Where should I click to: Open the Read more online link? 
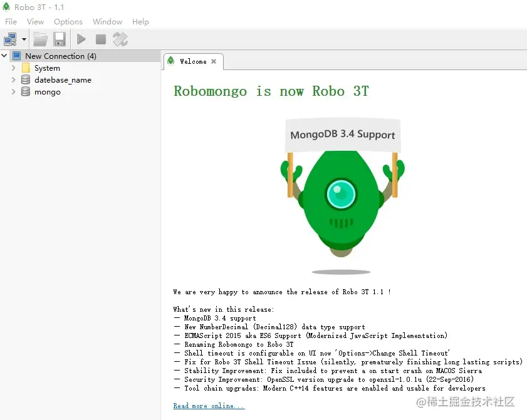[x=209, y=406]
